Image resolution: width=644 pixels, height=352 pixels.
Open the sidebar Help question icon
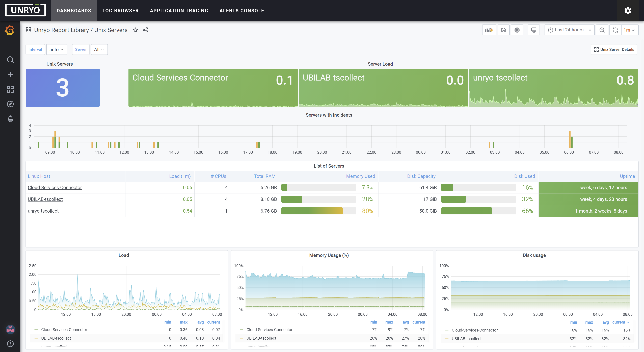10,344
